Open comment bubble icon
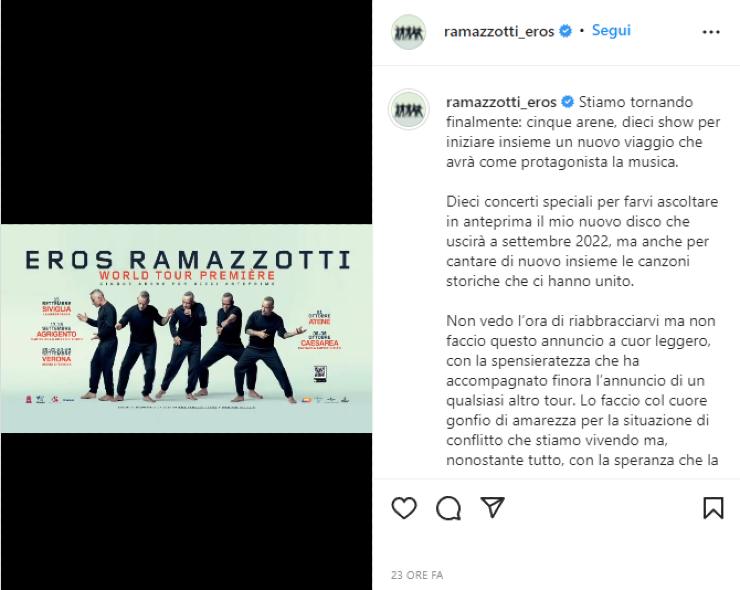 pyautogui.click(x=448, y=508)
